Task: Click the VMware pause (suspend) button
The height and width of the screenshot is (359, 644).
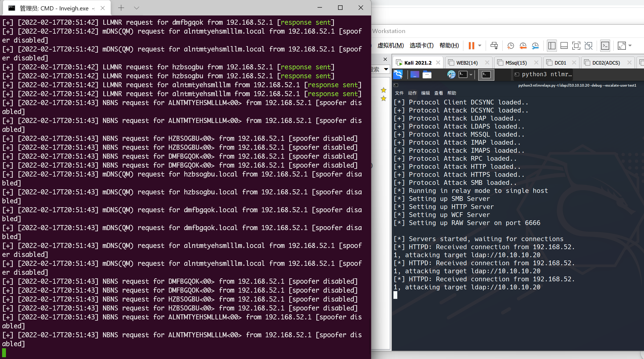Action: [471, 46]
